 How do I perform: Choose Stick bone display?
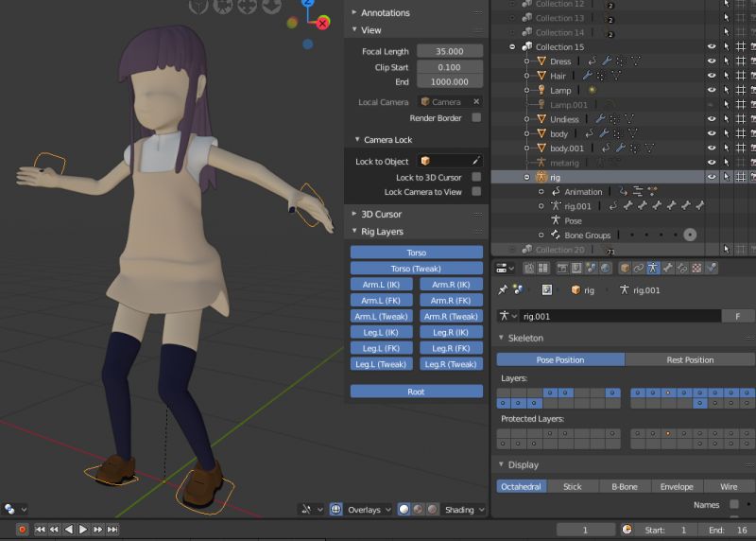click(573, 486)
